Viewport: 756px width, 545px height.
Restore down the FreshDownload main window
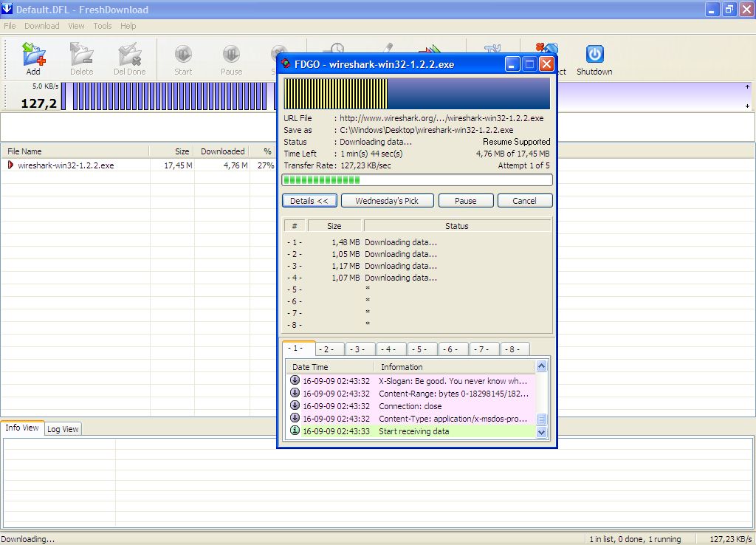(x=729, y=9)
